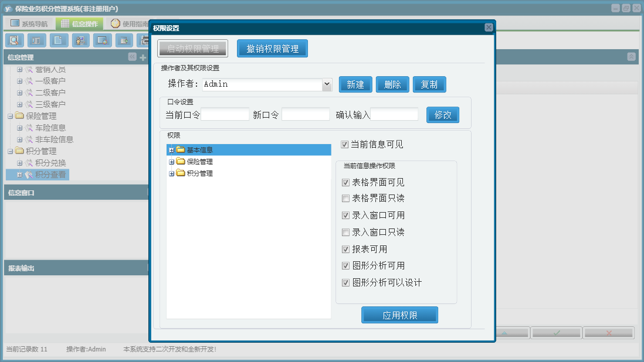Toggle 表格界面可见 checkbox
Image resolution: width=644 pixels, height=362 pixels.
coord(346,182)
